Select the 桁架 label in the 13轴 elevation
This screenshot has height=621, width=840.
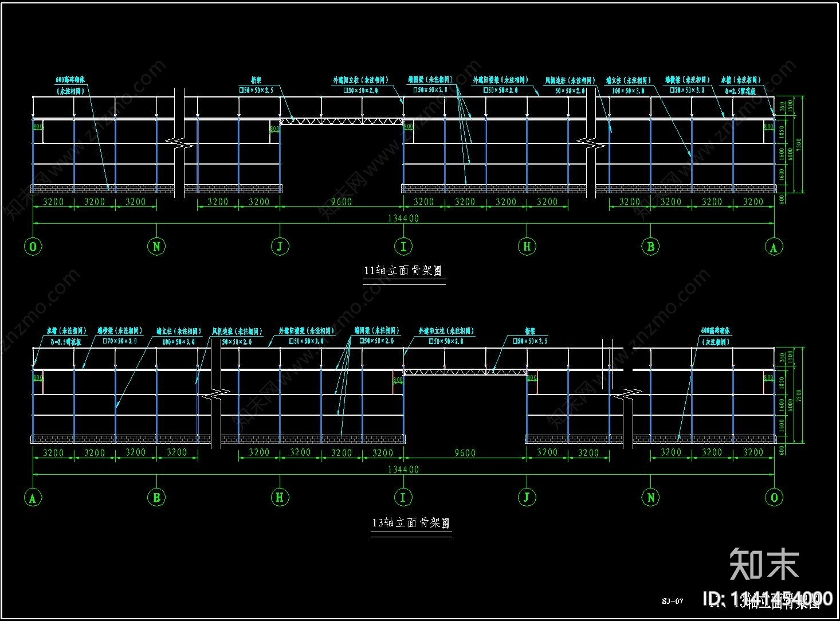click(x=531, y=331)
